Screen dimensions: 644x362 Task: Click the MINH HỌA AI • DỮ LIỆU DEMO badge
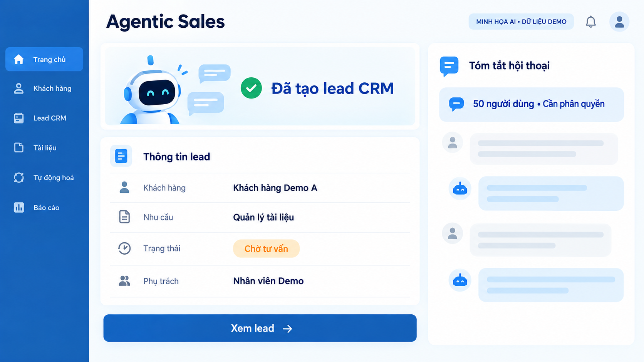pos(521,22)
